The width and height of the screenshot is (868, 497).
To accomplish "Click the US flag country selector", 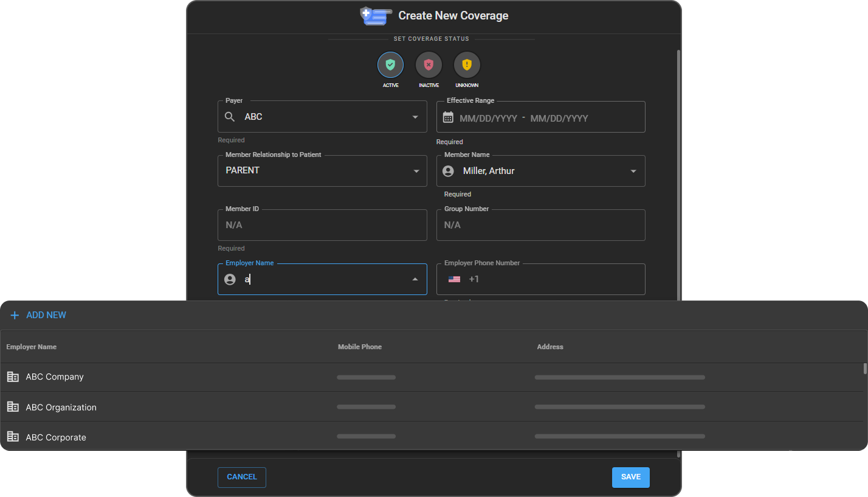I will (x=454, y=279).
